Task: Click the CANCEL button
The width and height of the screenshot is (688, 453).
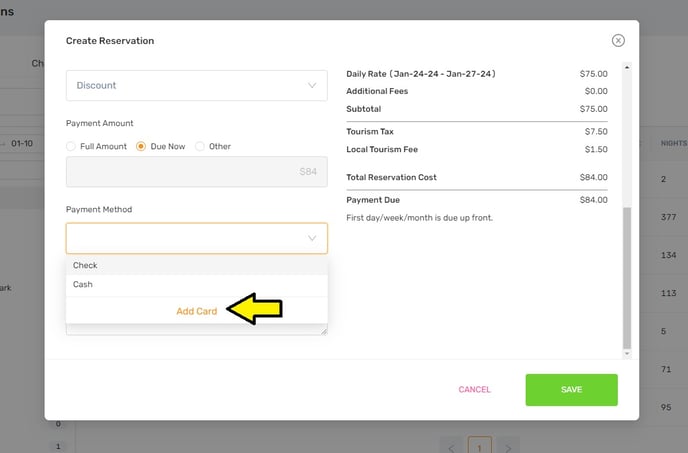Action: pos(474,389)
